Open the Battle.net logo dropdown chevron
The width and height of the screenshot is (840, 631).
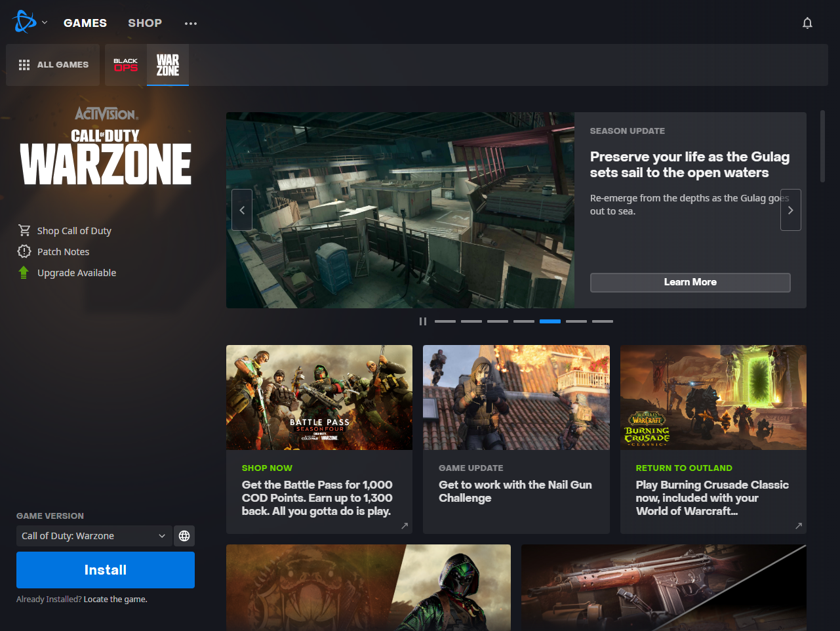[45, 22]
